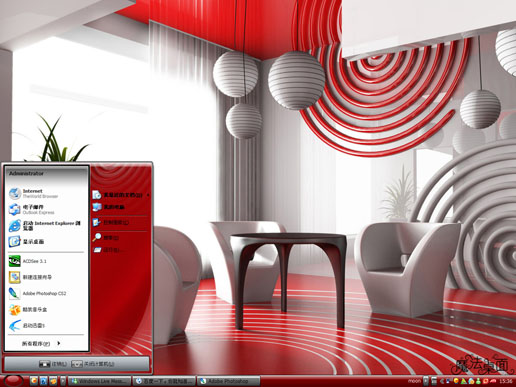
Task: Start Internet Explorer browser shortcut
Action: (46, 225)
